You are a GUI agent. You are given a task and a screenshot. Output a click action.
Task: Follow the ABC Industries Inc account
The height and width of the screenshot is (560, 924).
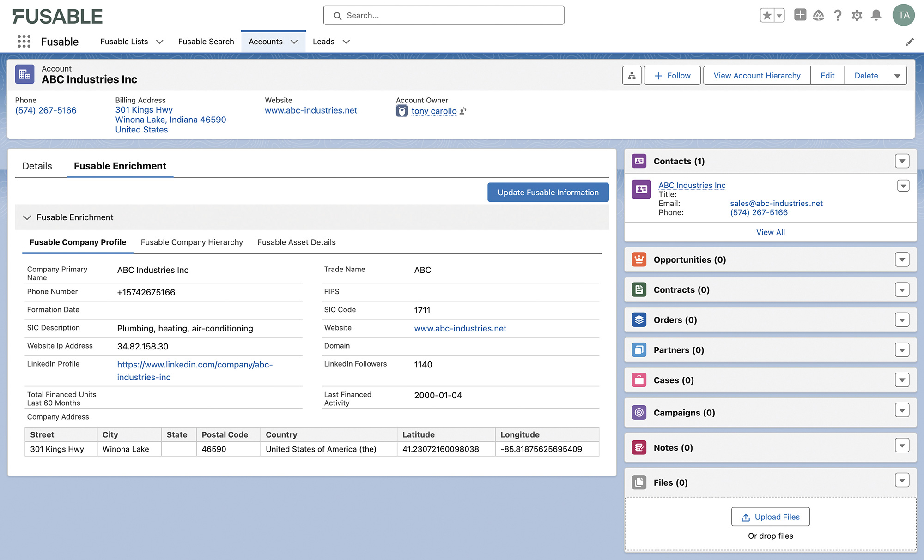point(672,75)
